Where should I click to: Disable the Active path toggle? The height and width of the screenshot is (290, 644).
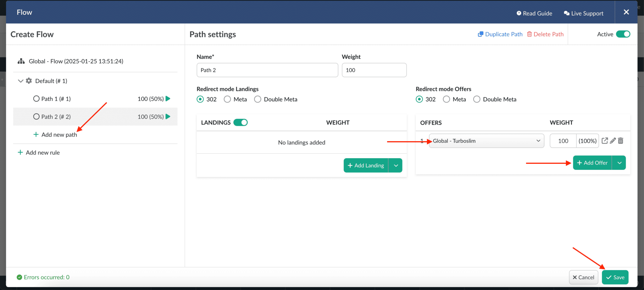click(624, 34)
